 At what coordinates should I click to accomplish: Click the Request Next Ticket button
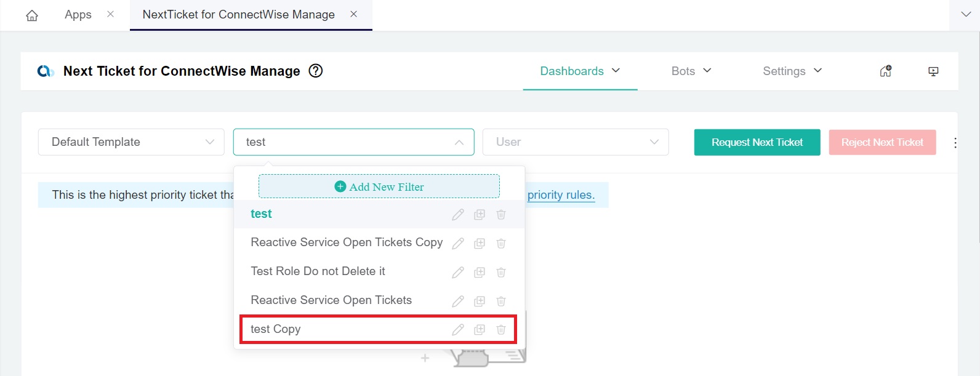[757, 142]
